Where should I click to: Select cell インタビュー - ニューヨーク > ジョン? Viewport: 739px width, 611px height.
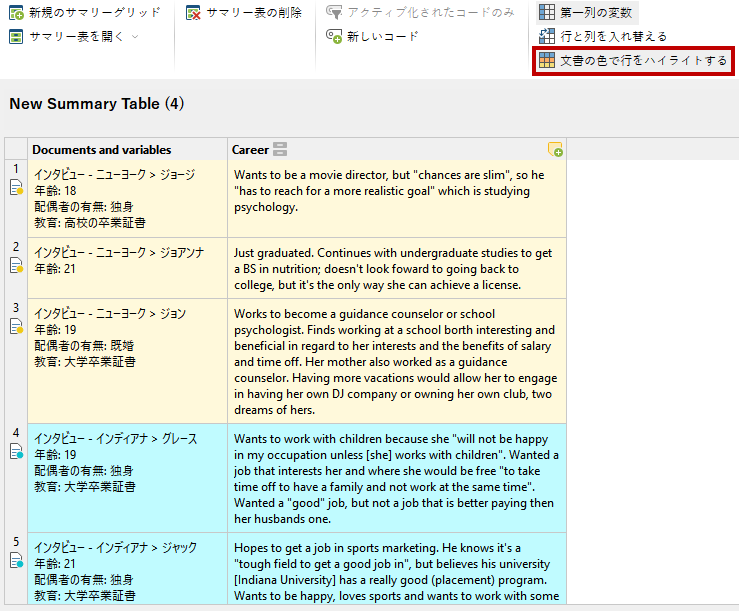pyautogui.click(x=127, y=361)
